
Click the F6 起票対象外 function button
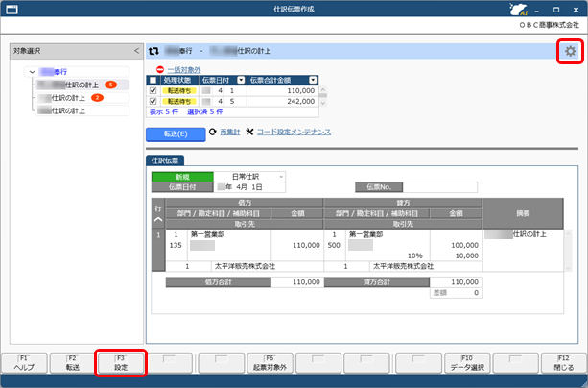pos(270,364)
